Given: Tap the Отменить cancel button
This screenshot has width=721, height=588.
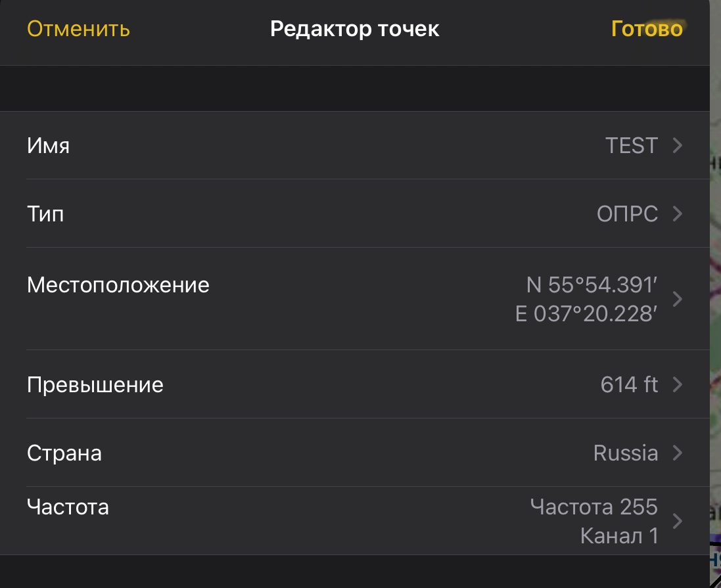Looking at the screenshot, I should (x=78, y=30).
